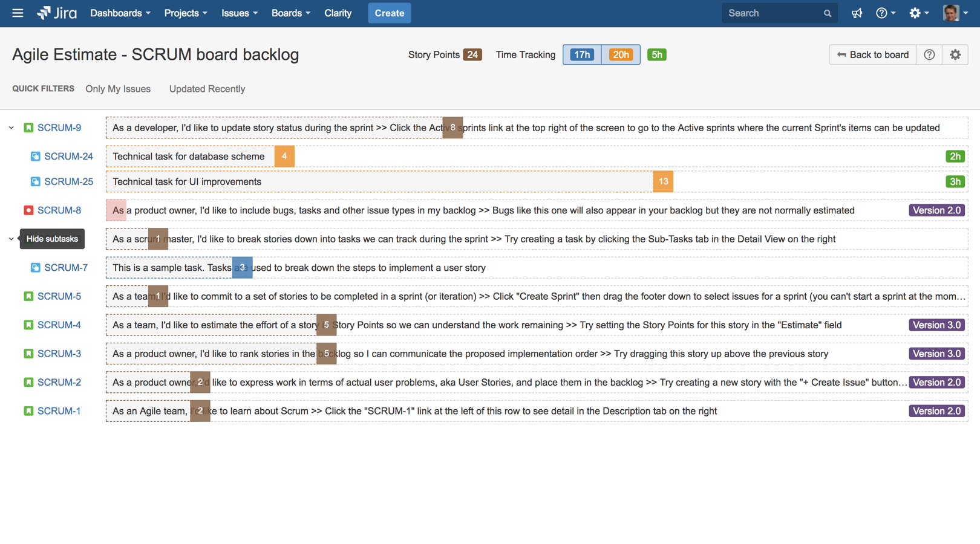
Task: Click the subtask icon beside SCRUM-7
Action: tap(35, 268)
